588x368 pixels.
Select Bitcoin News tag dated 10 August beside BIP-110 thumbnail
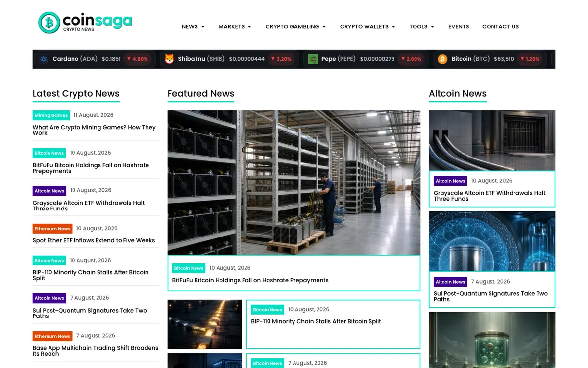(268, 310)
